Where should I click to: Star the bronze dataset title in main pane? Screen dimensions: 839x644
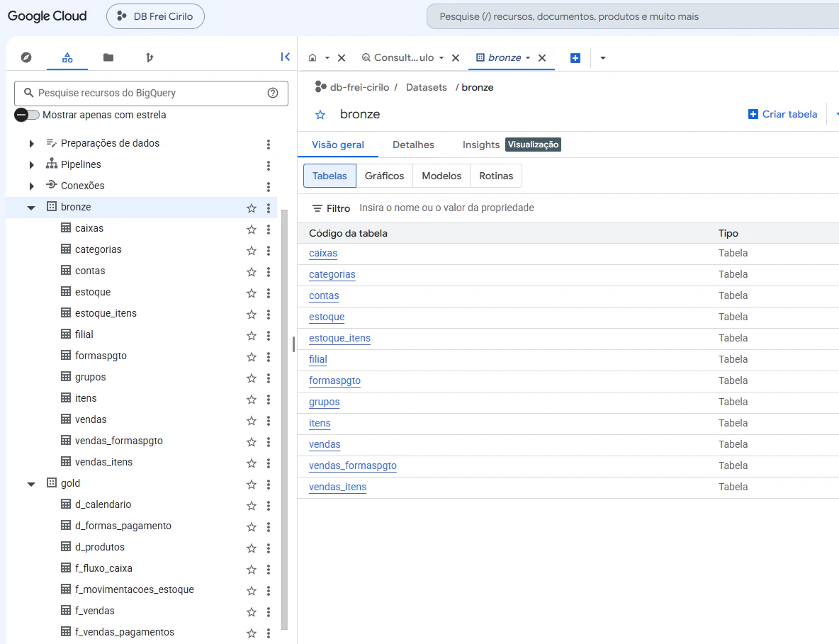click(320, 115)
